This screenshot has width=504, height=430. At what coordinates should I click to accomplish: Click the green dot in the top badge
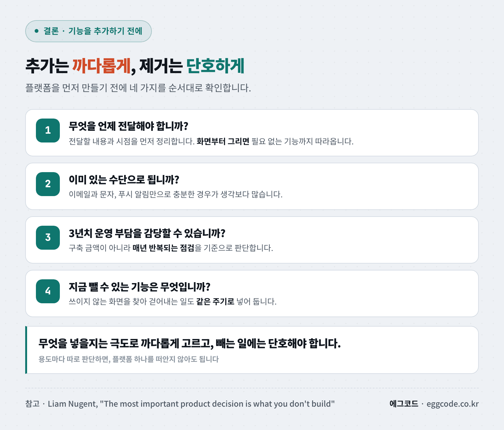tap(37, 31)
